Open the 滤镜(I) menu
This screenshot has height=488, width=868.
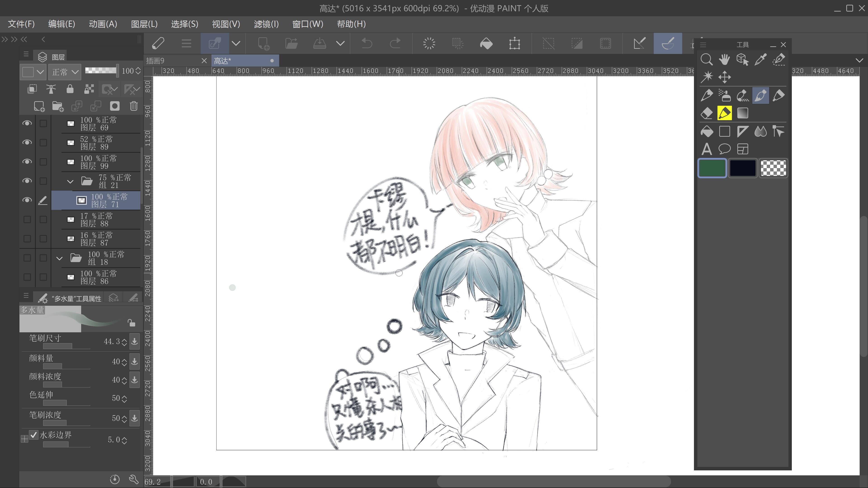click(x=266, y=24)
